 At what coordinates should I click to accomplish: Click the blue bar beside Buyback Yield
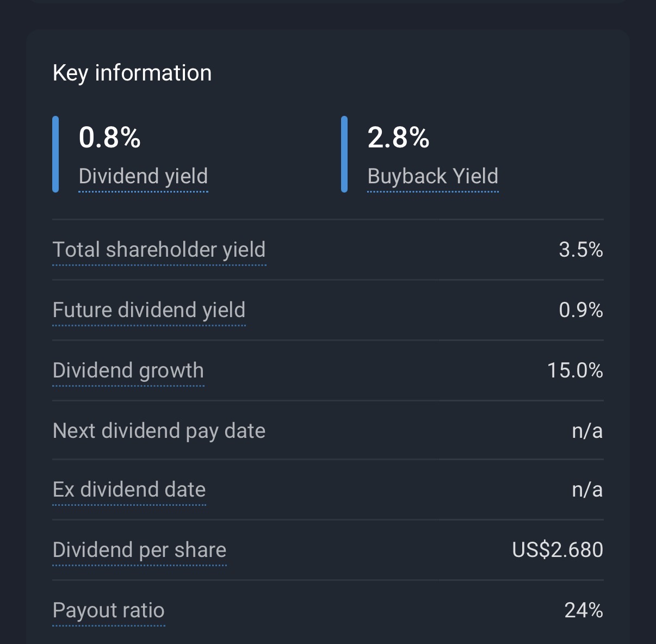344,154
